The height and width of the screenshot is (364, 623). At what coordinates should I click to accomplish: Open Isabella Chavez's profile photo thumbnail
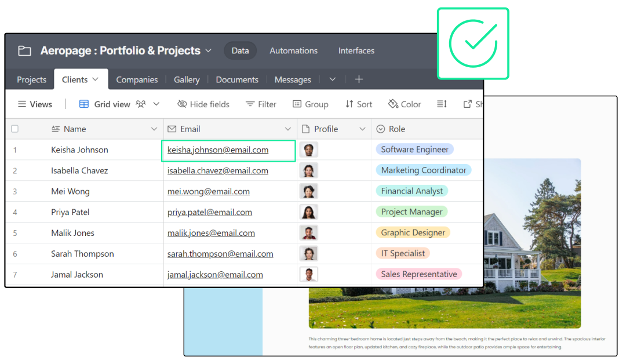[x=309, y=170]
